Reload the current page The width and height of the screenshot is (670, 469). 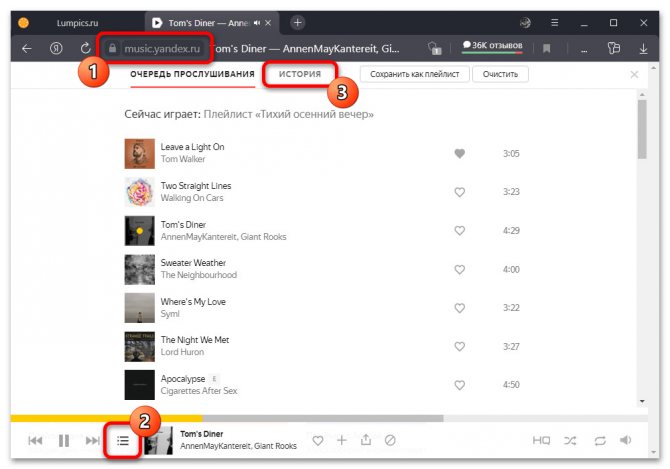85,48
